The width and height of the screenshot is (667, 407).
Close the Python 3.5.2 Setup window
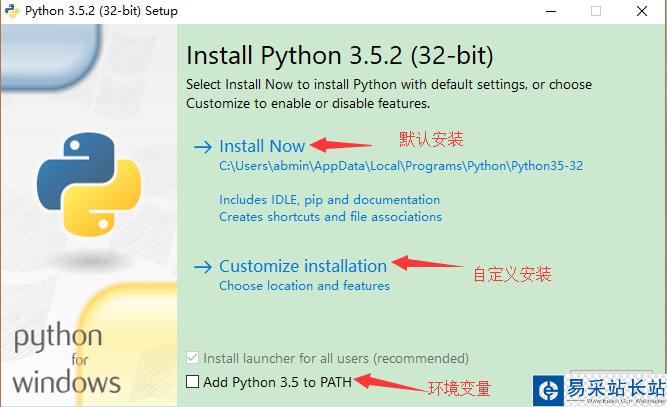(643, 11)
